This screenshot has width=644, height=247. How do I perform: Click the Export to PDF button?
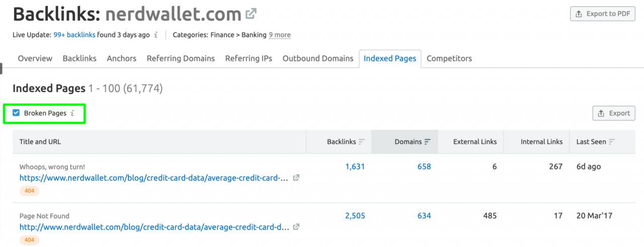[603, 14]
